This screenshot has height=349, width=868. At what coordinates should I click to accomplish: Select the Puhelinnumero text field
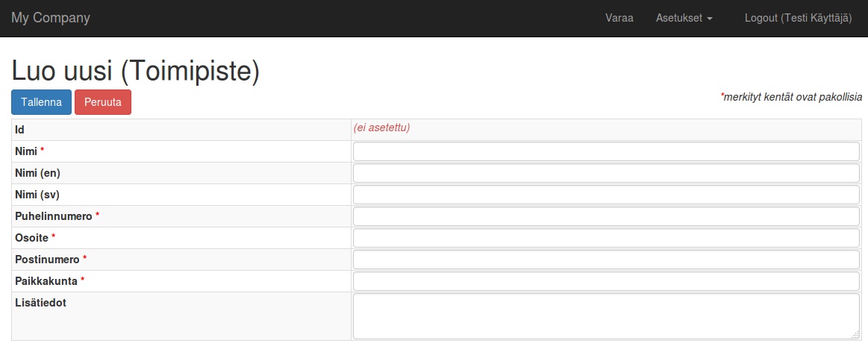[606, 216]
